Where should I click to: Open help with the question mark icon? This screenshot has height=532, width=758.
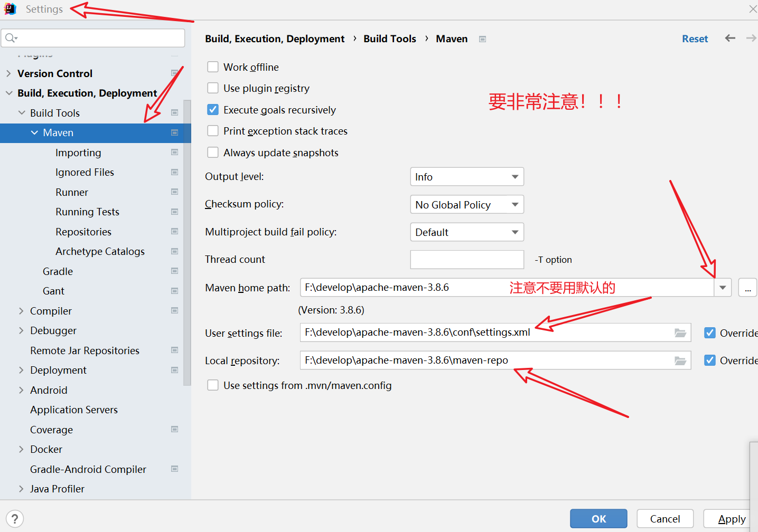pyautogui.click(x=15, y=519)
